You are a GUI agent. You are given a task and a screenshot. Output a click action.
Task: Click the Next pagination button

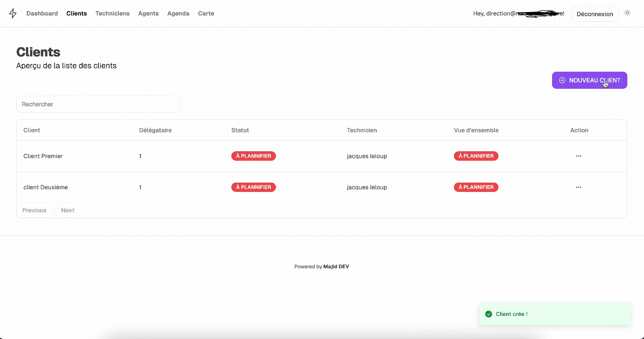(67, 210)
